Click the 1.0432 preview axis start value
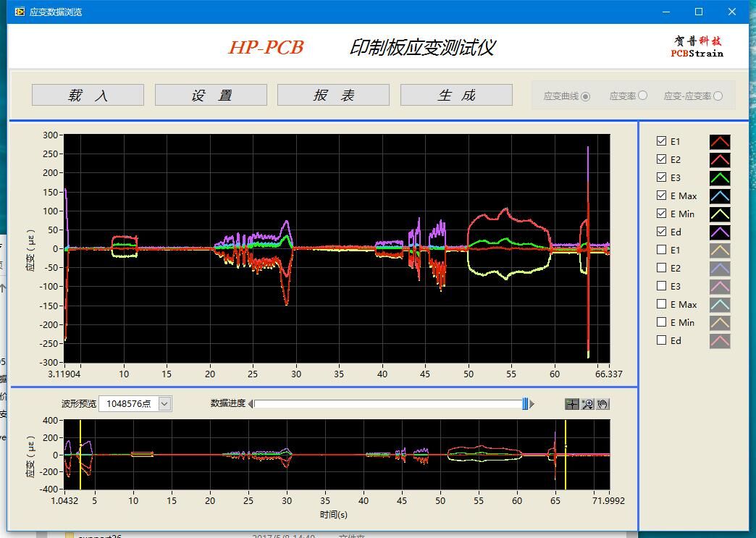 coord(64,501)
